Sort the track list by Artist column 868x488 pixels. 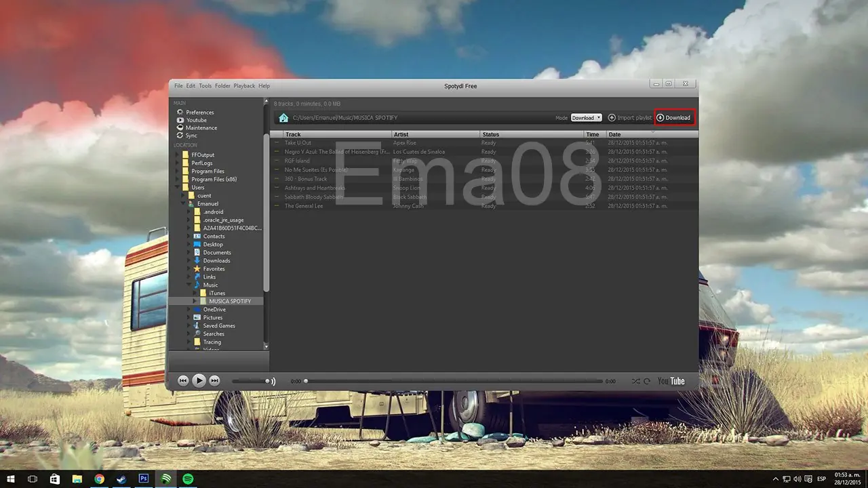(x=436, y=135)
